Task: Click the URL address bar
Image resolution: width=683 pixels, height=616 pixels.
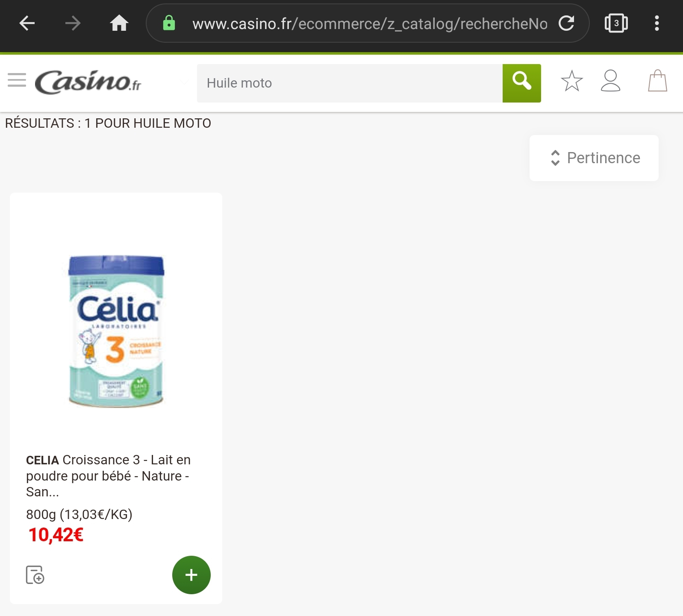Action: click(x=370, y=23)
